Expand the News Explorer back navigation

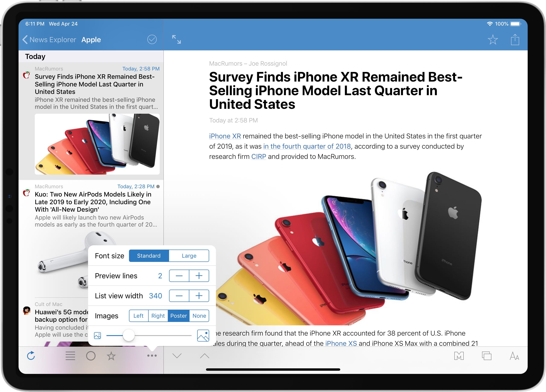[46, 39]
